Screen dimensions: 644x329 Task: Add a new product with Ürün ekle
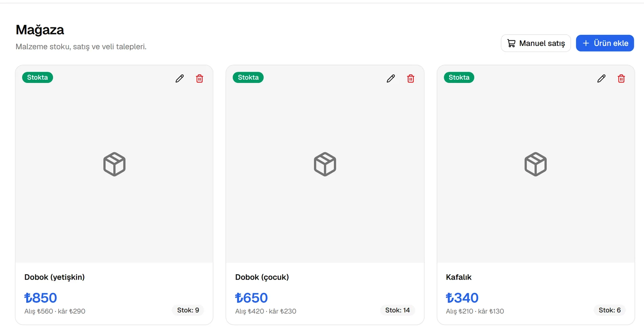tap(605, 43)
